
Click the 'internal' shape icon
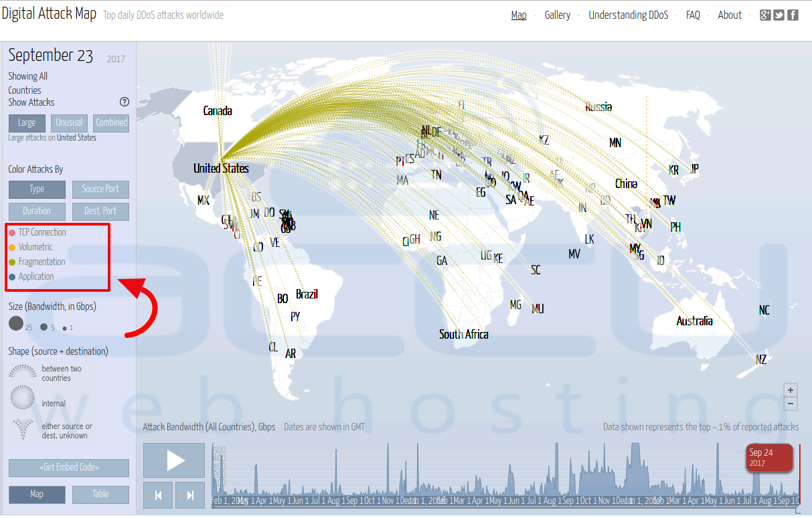click(23, 398)
